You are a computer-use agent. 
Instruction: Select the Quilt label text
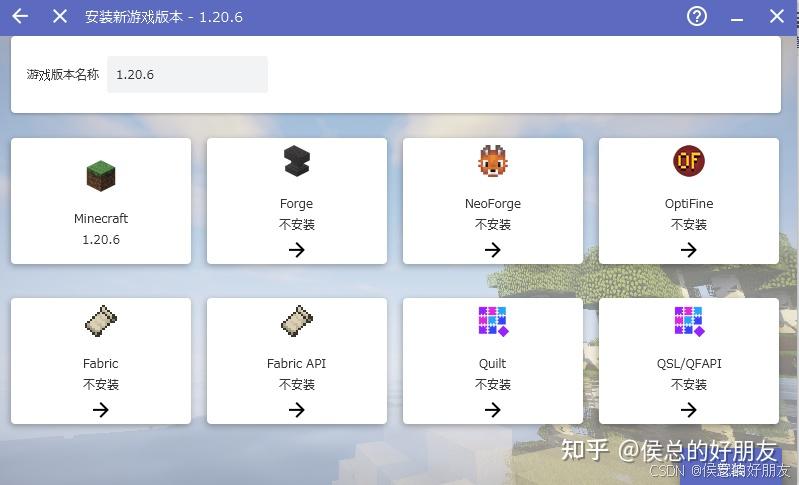[492, 364]
